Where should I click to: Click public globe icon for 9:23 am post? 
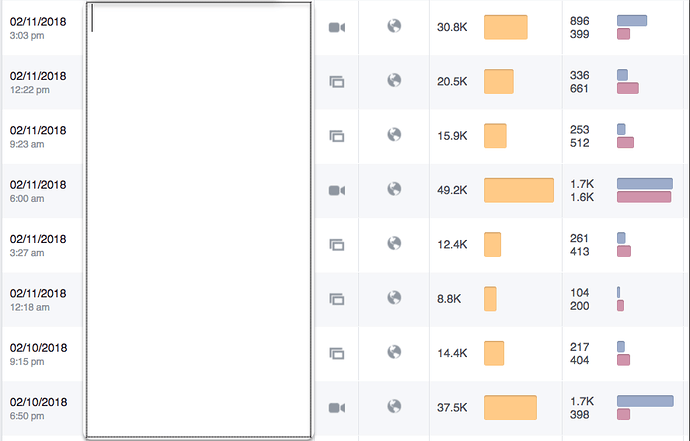[x=394, y=134]
